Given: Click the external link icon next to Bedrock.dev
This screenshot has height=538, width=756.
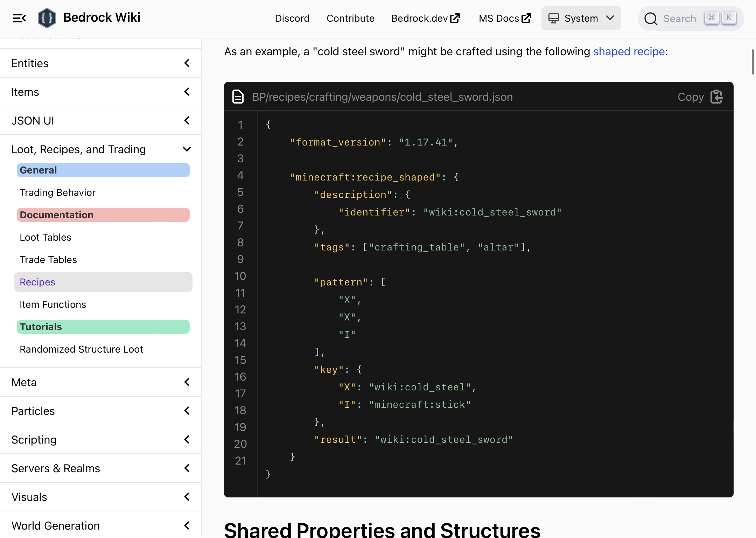Looking at the screenshot, I should 455,18.
